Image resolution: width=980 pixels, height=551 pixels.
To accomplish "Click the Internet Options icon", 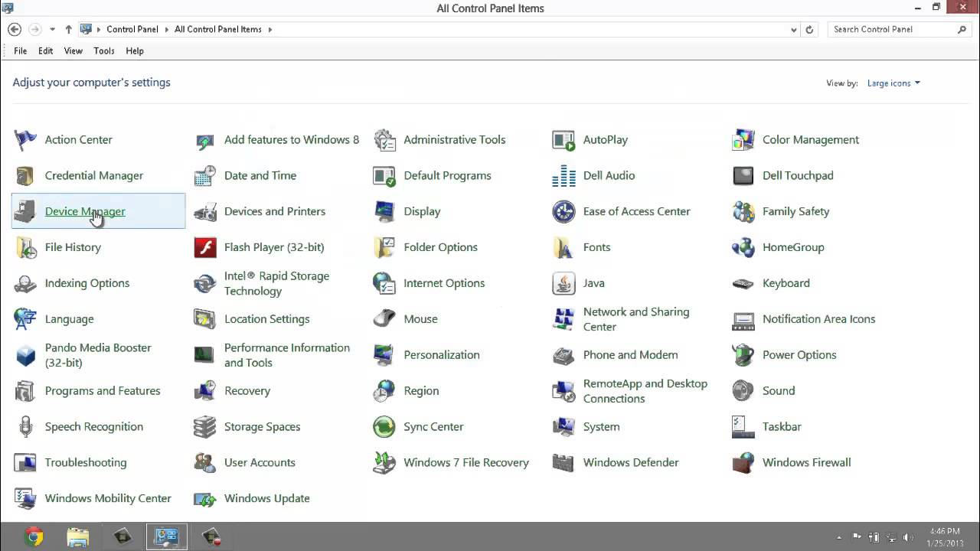I will [384, 283].
